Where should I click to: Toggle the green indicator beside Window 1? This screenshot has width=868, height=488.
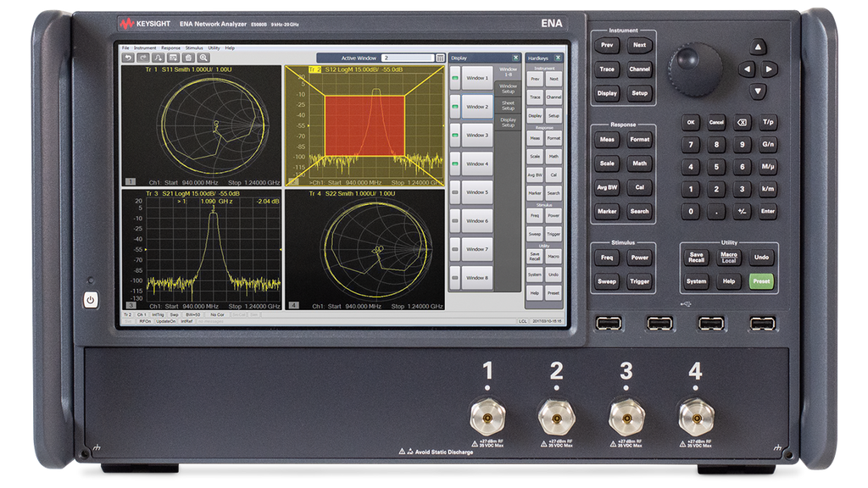click(455, 78)
